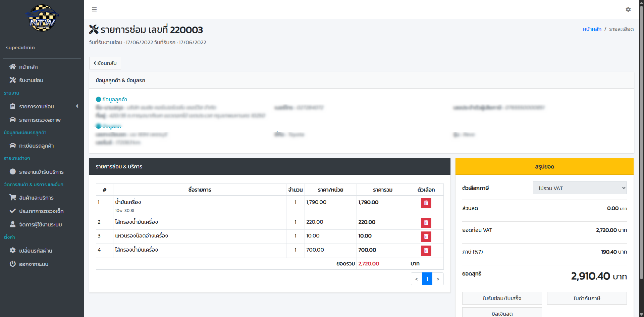Click the สรุปยอด yellow header
Viewport: 644px width, 317px height.
point(544,167)
